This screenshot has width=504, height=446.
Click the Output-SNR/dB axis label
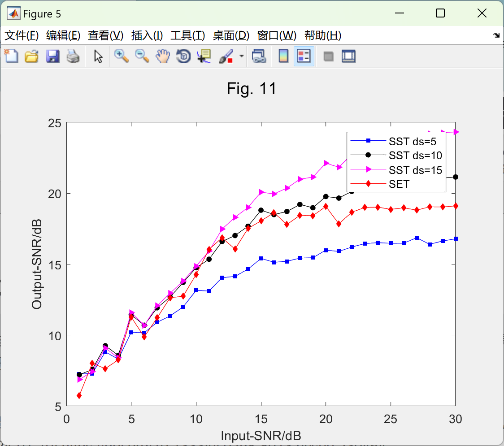37,264
